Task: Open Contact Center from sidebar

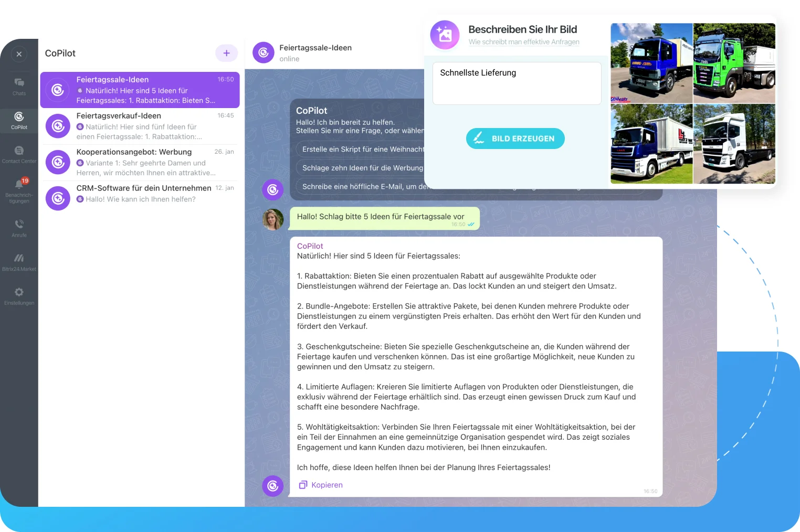Action: tap(19, 154)
